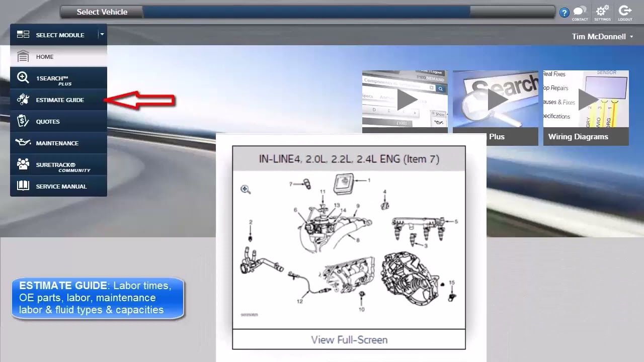This screenshot has height=362, width=644.
Task: Click the blue help question mark icon
Action: [x=564, y=13]
